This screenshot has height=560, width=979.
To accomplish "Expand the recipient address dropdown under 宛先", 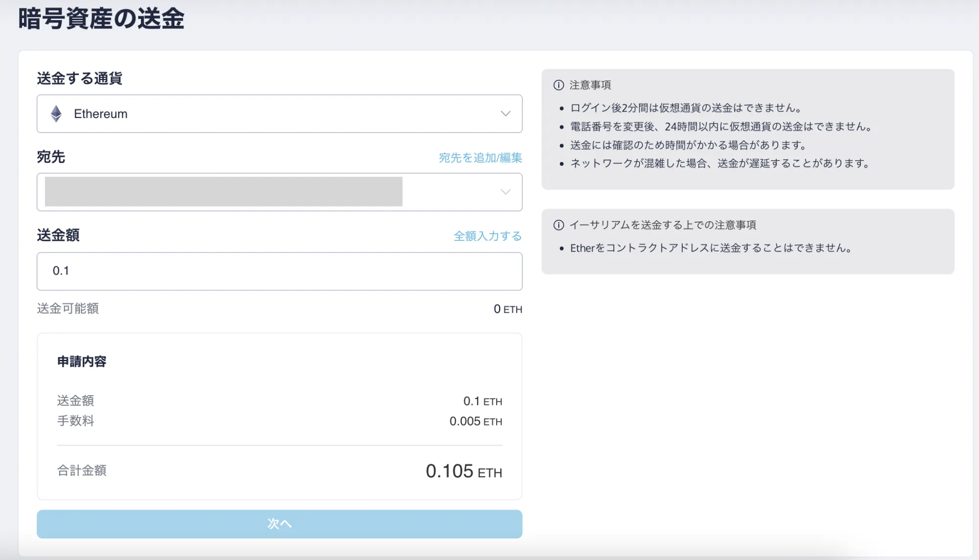I will pos(505,192).
